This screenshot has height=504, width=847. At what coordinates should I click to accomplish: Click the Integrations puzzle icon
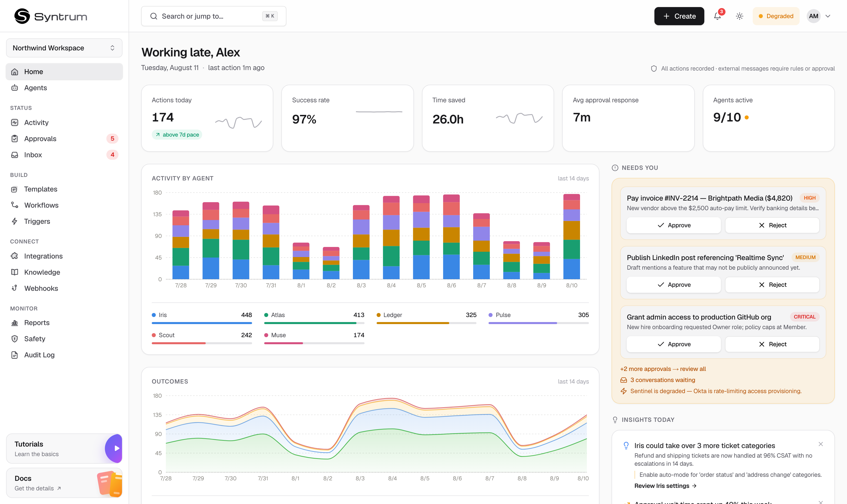click(15, 256)
